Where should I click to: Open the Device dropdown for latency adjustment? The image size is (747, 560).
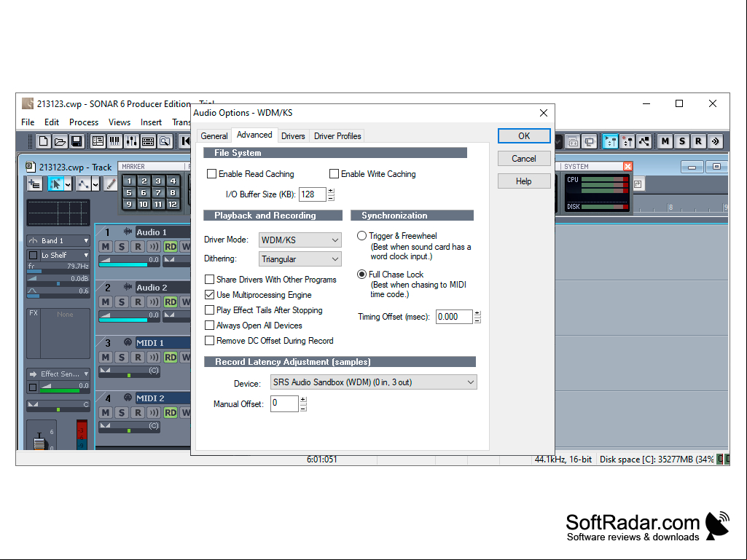click(373, 382)
